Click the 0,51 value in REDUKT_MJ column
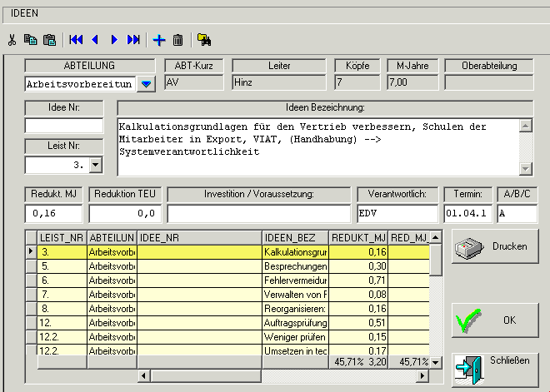This screenshot has width=550, height=392. (358, 323)
